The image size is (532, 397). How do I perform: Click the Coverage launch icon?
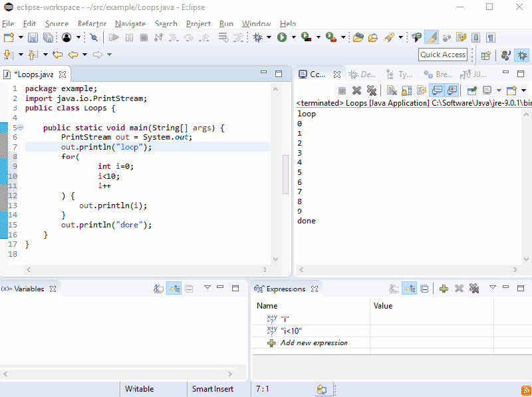pos(307,37)
